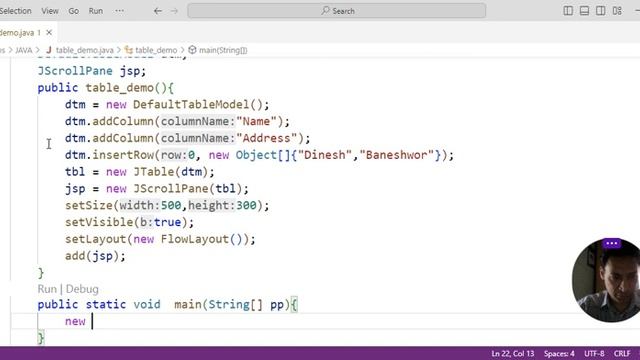Place cursor after new keyword in main
This screenshot has height=360, width=640.
click(x=92, y=321)
